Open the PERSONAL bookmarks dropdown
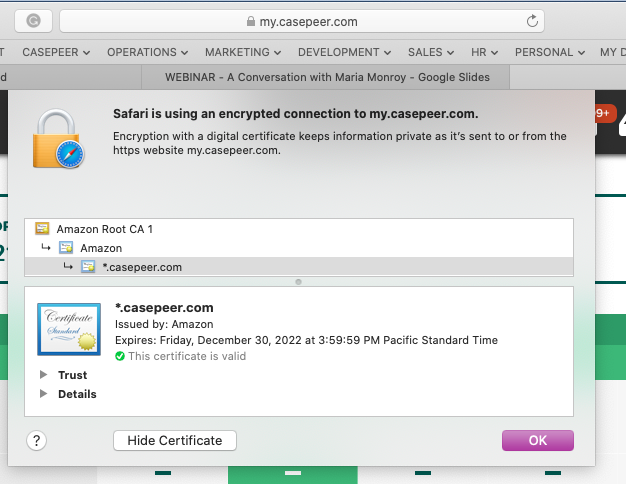626x484 pixels. (550, 52)
